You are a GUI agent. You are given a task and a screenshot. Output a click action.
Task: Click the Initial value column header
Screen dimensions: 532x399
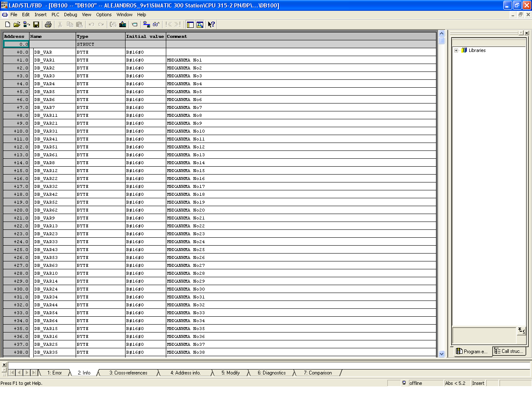tap(145, 37)
